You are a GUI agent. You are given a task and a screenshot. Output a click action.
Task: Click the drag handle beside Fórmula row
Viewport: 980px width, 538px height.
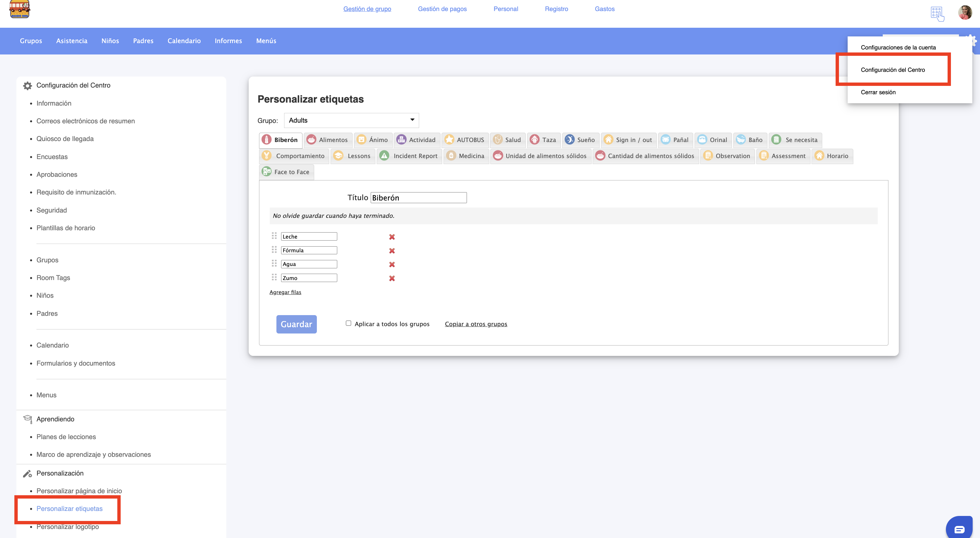(x=274, y=250)
